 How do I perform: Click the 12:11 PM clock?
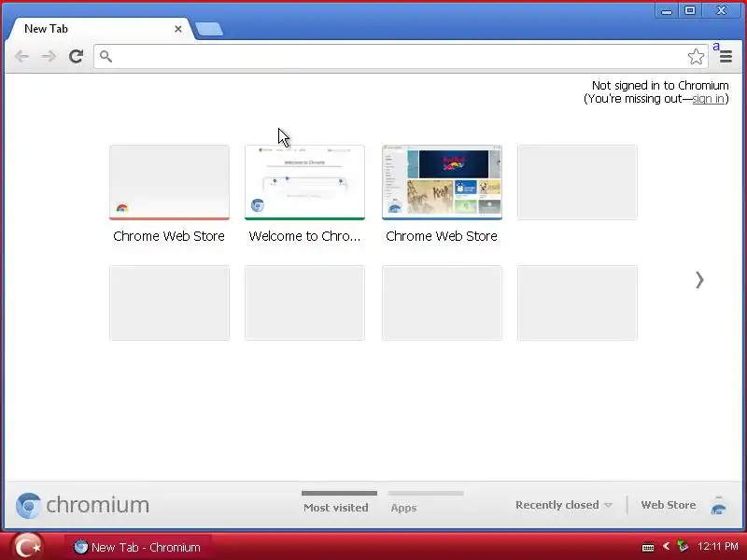coord(718,546)
